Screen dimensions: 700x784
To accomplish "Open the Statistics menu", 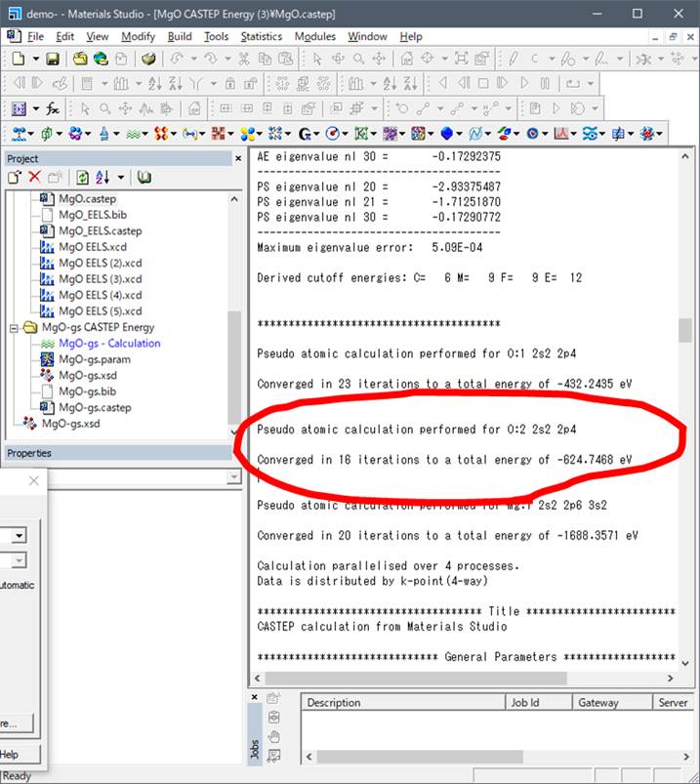I will (262, 36).
